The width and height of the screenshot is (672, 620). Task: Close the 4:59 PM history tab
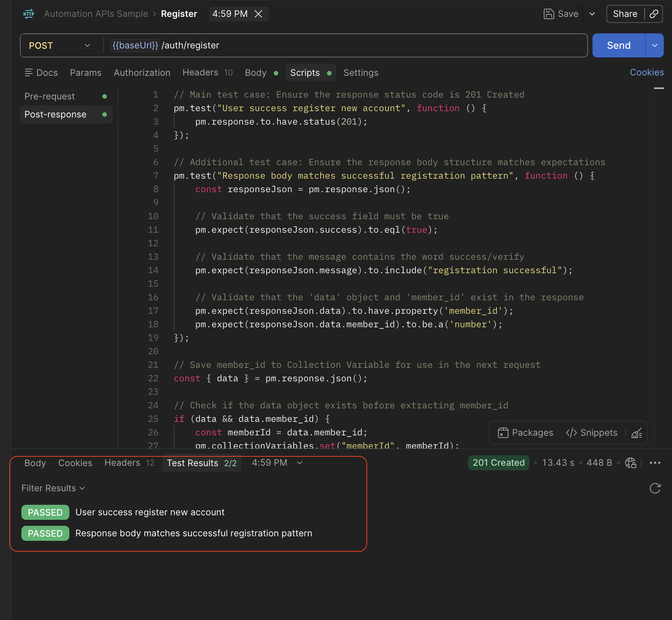(x=258, y=14)
